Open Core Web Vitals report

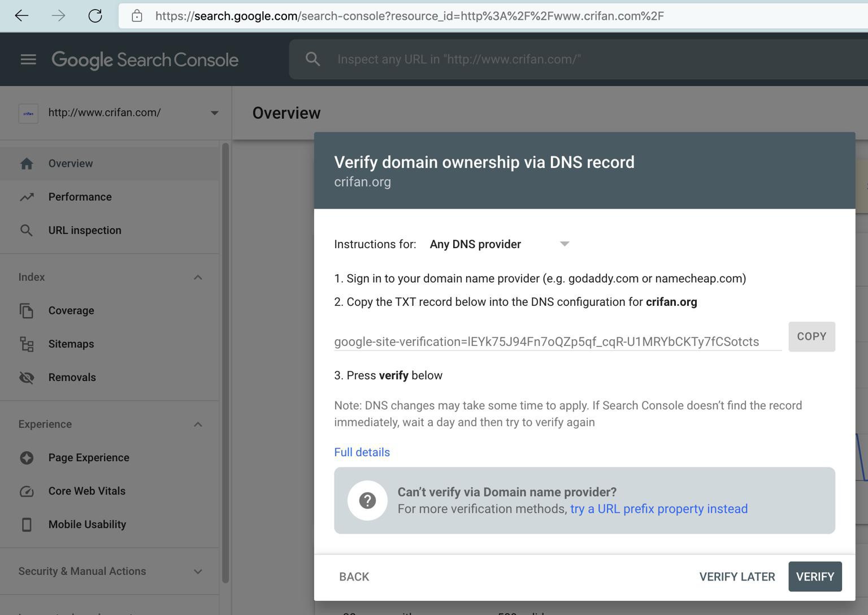110,491
